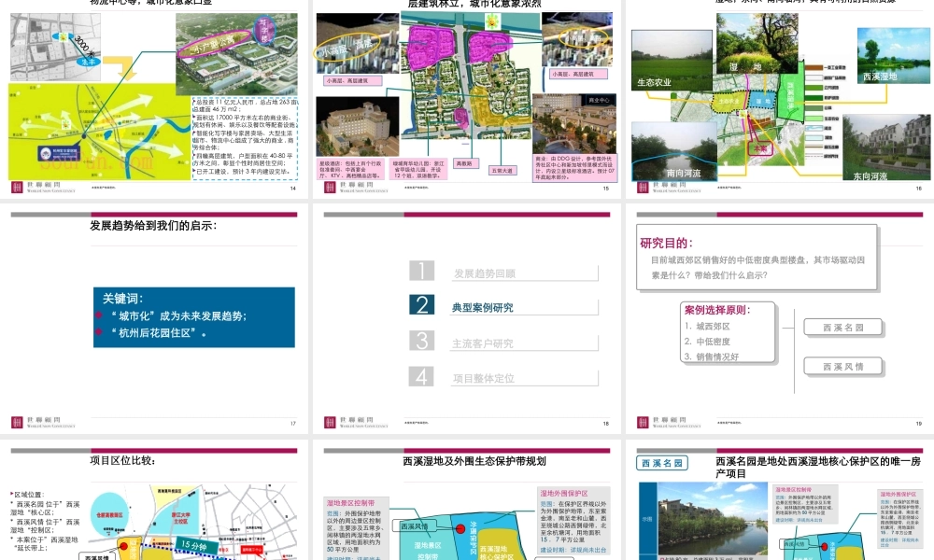Select the blue 关键词 box on slide 17
The image size is (934, 560).
coord(194,317)
